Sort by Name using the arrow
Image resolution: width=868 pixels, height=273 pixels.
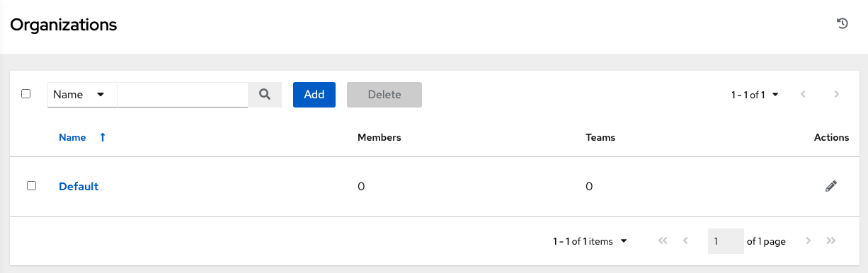[x=103, y=137]
